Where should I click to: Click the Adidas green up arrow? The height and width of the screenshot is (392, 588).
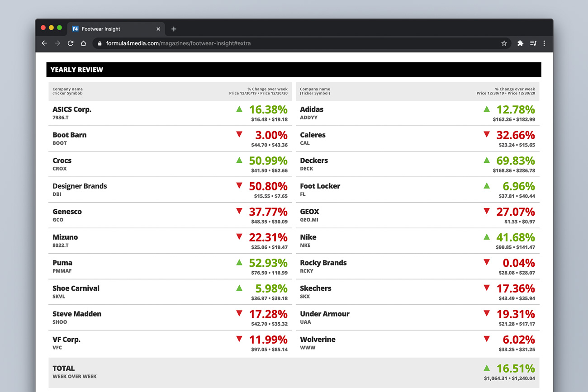pyautogui.click(x=487, y=109)
